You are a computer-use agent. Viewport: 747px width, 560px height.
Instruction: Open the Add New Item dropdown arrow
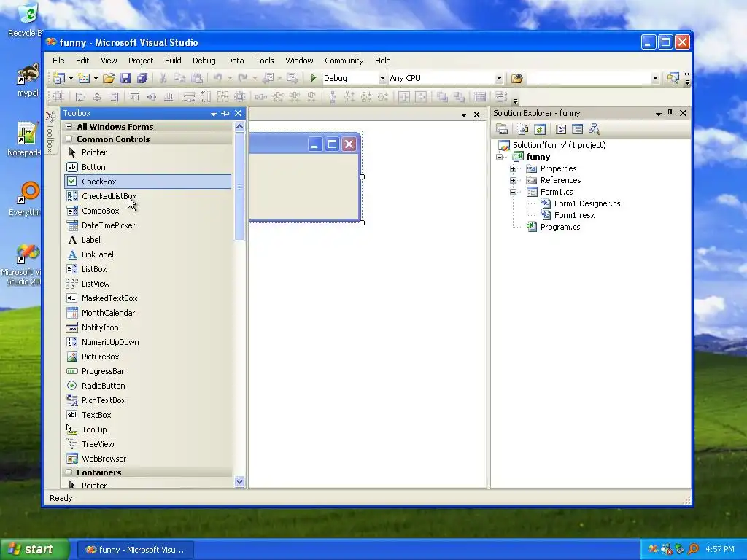(96, 78)
